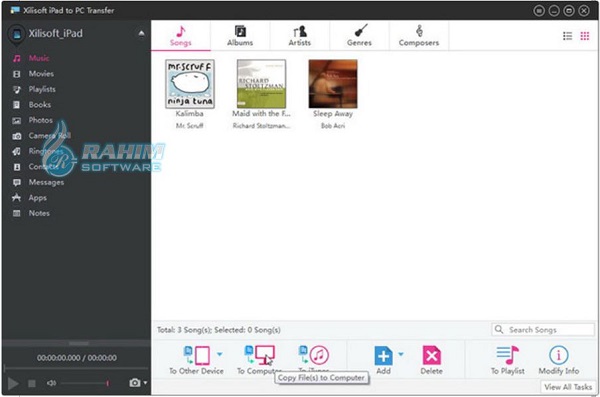Switch to the Songs tab
This screenshot has height=397, width=600.
point(181,36)
